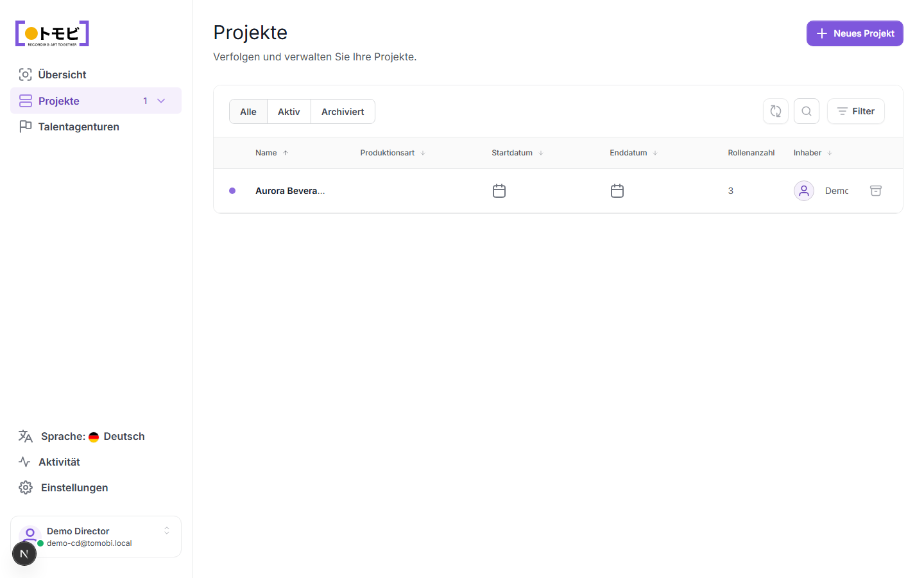This screenshot has height=578, width=924.
Task: Click the demo-cd@tomobi.local email
Action: pyautogui.click(x=89, y=543)
